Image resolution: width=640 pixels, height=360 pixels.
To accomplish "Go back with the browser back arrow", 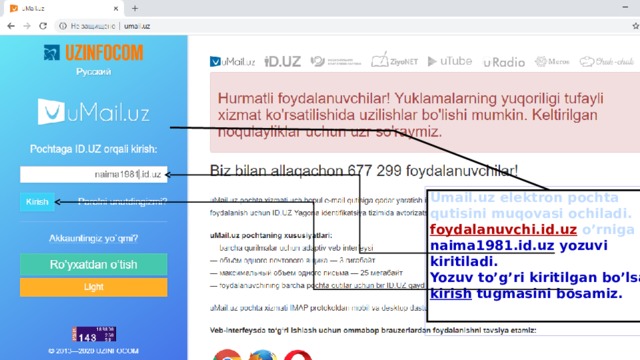I will tap(11, 26).
